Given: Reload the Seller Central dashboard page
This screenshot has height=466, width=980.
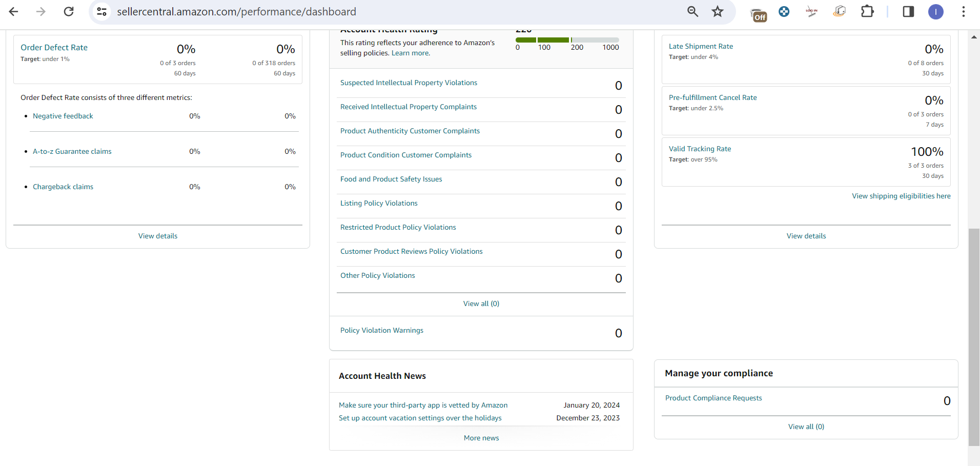Looking at the screenshot, I should click(x=69, y=11).
